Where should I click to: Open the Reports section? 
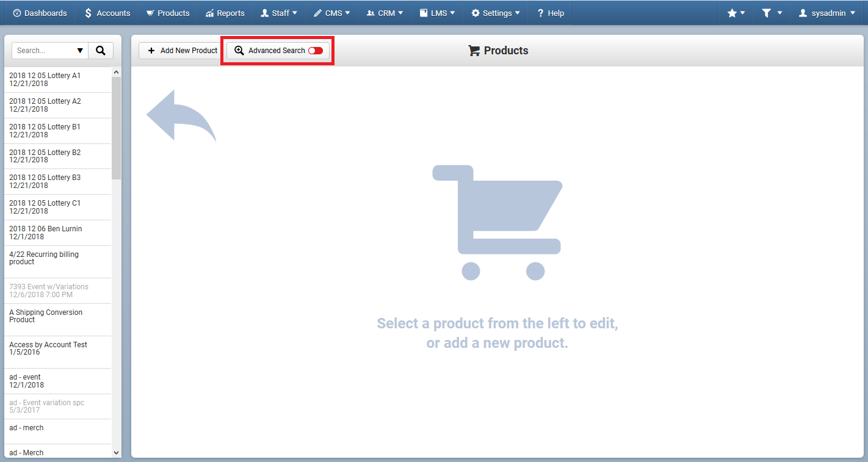(225, 13)
